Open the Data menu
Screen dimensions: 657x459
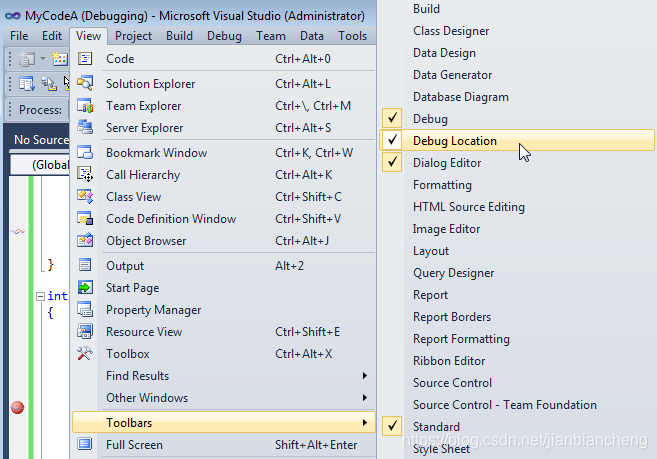coord(312,36)
